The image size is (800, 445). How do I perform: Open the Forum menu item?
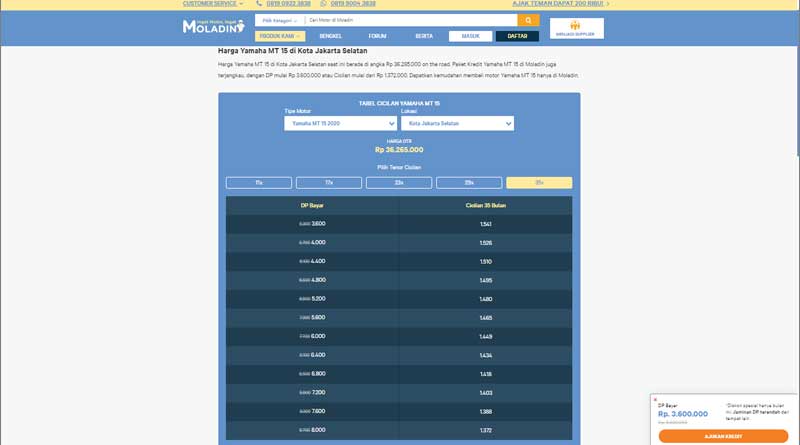click(x=377, y=36)
